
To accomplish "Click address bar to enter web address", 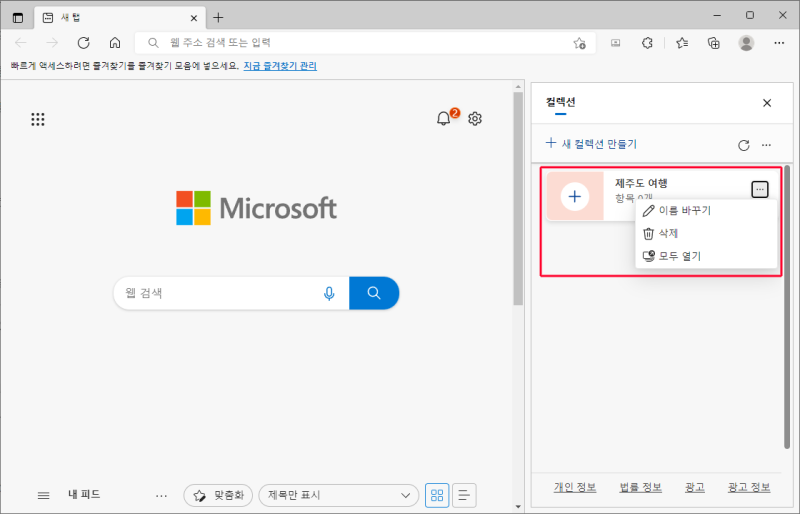I will pyautogui.click(x=365, y=43).
